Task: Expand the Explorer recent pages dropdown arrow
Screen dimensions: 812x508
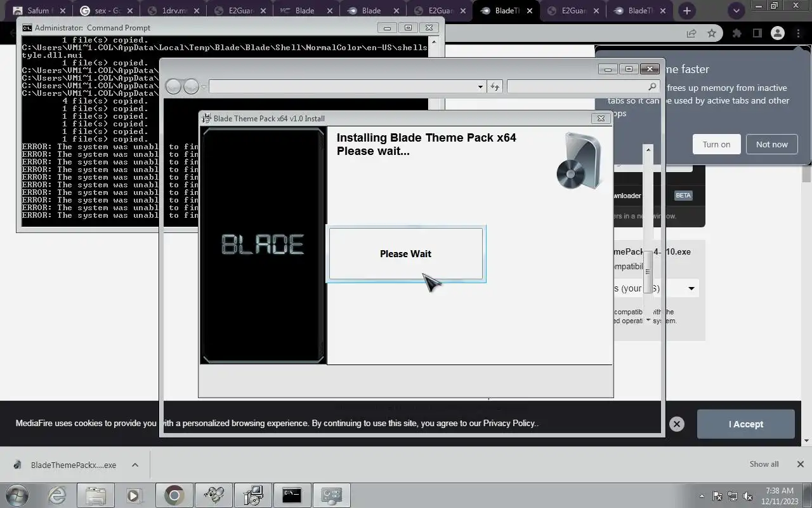Action: coord(204,87)
